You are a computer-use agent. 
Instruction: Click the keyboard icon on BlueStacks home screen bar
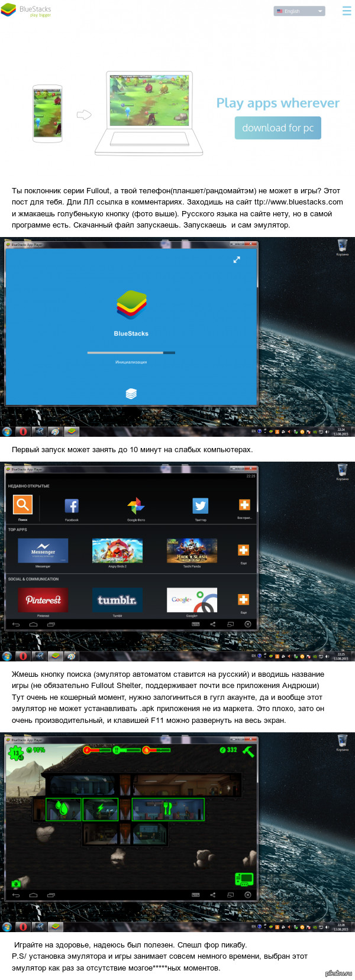(x=196, y=624)
